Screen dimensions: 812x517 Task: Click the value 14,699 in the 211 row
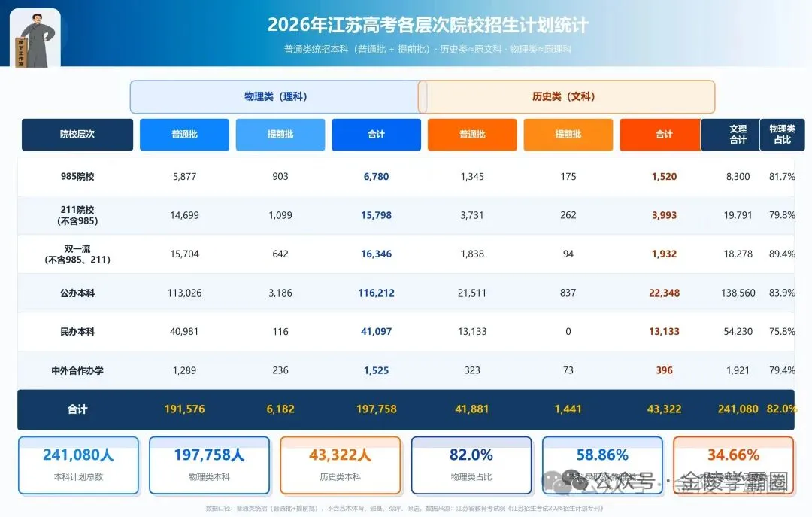(184, 215)
